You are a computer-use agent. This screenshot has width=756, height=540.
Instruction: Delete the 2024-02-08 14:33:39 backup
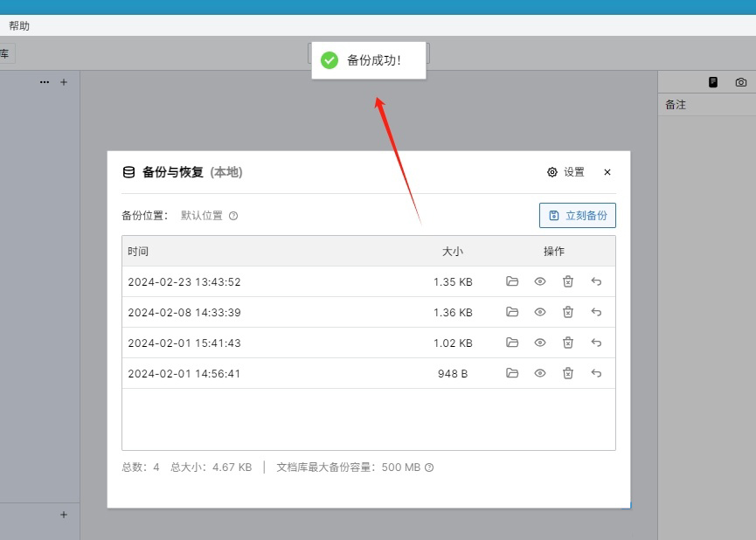point(568,312)
